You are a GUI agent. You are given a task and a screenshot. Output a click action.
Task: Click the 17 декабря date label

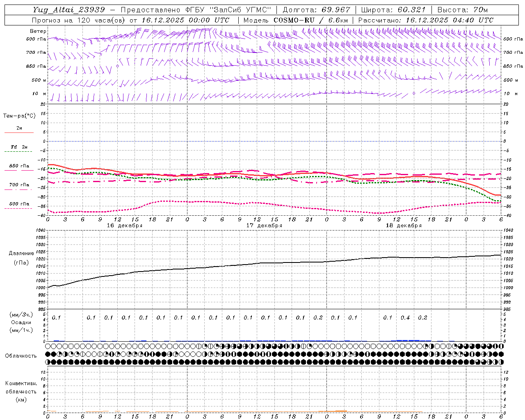coord(264,226)
